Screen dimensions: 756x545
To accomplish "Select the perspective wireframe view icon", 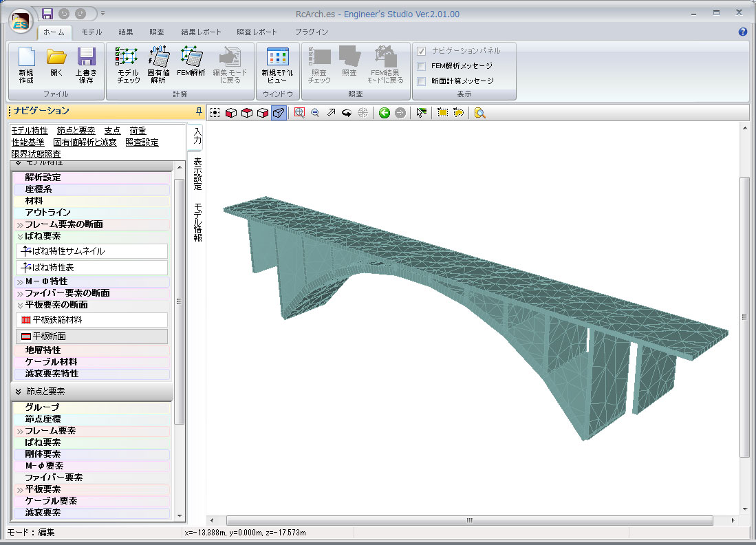I will tap(279, 113).
